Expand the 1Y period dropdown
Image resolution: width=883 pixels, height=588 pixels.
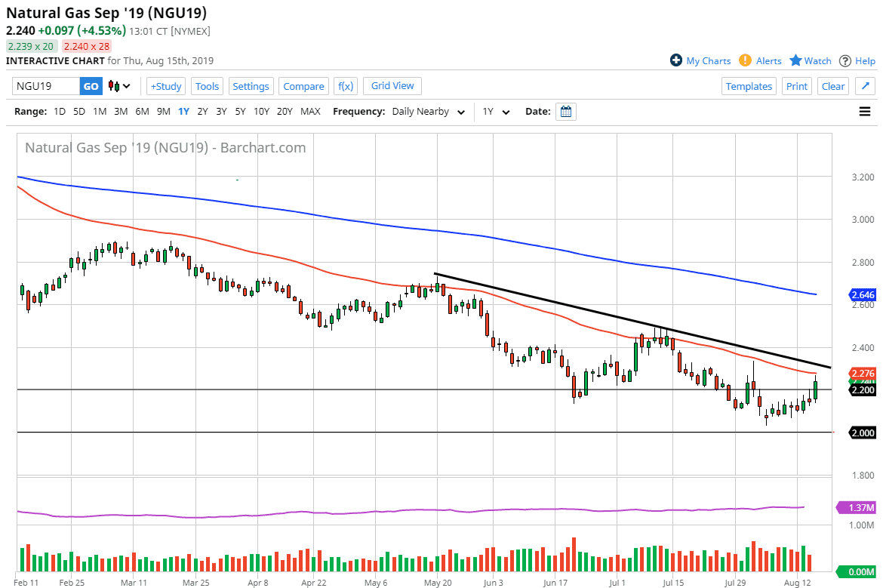497,112
